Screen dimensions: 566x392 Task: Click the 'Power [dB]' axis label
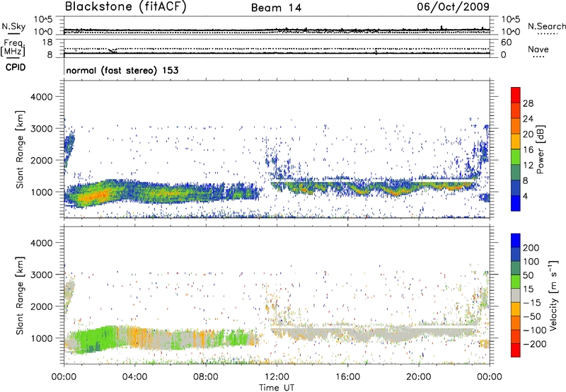click(x=541, y=149)
